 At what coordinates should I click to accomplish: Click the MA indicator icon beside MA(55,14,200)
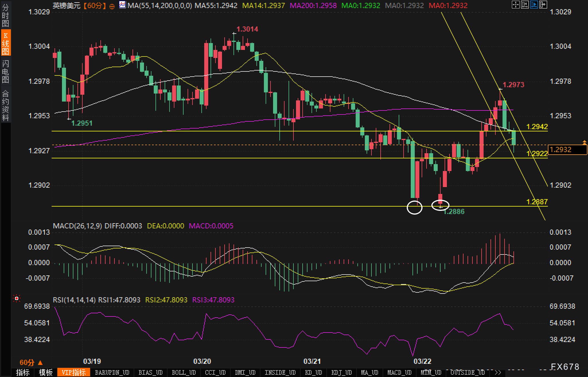[x=122, y=5]
